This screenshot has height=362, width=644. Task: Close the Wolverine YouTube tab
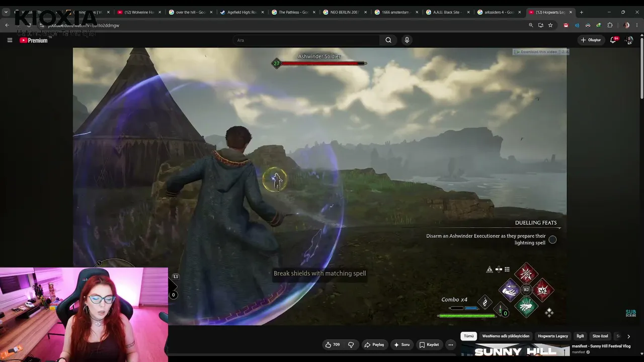(159, 12)
